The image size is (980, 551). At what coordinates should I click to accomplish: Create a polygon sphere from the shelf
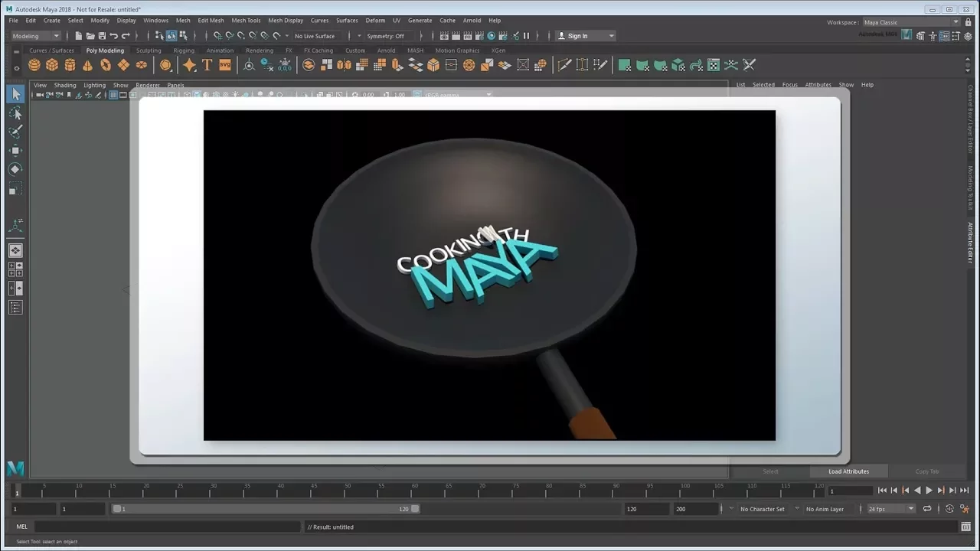tap(34, 65)
